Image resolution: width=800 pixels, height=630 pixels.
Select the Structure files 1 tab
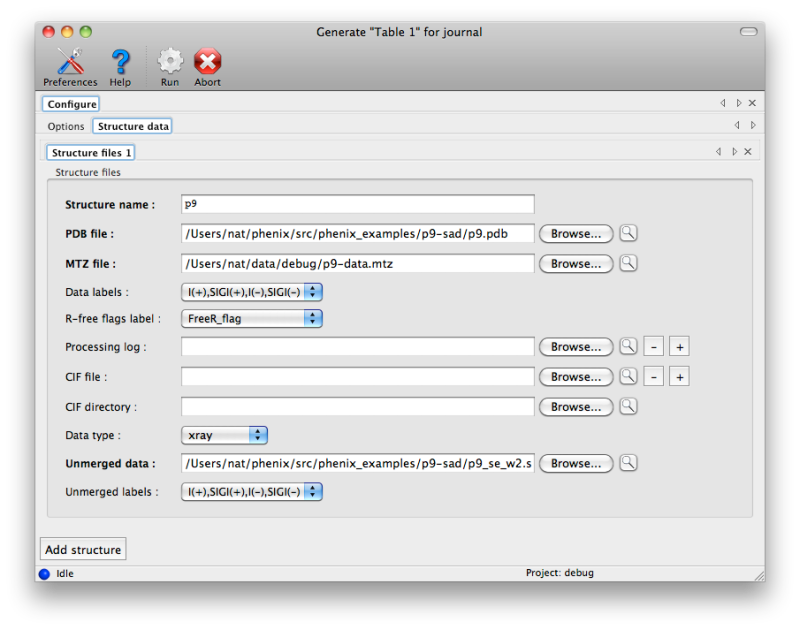pyautogui.click(x=90, y=153)
